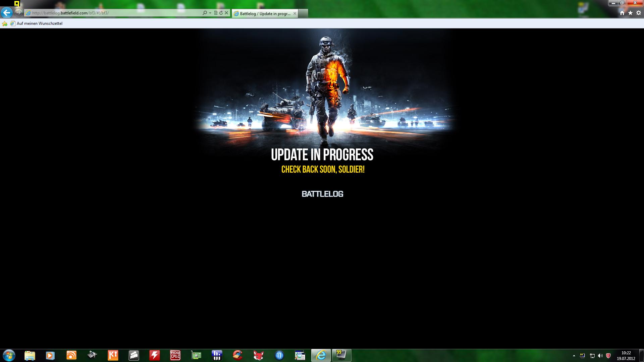Viewport: 644px width, 362px height.
Task: Click the compatibility view icon
Action: 216,13
